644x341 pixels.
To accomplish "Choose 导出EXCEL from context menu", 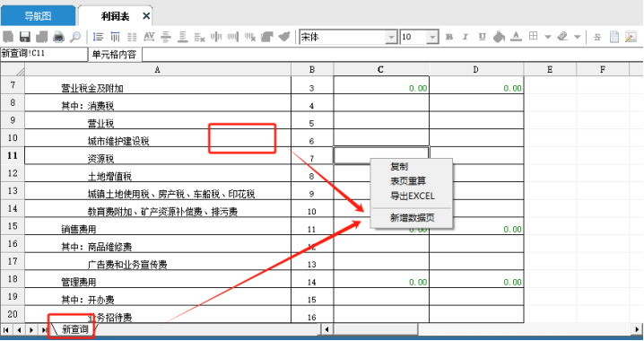I will click(x=412, y=196).
